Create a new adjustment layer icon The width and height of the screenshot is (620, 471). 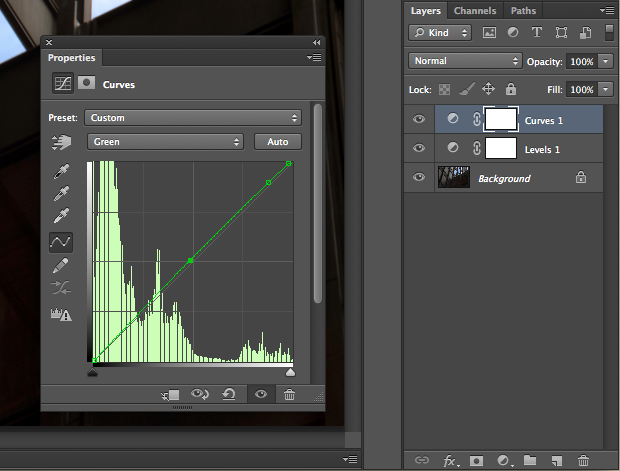504,461
